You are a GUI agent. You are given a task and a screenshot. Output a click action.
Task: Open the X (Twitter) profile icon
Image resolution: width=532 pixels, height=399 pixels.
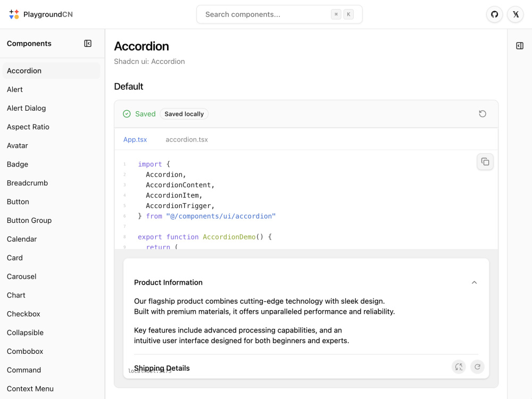pyautogui.click(x=516, y=14)
